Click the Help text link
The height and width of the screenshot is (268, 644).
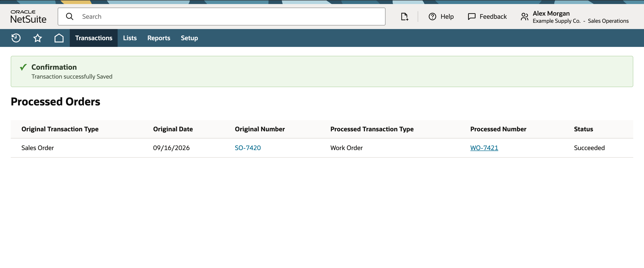(x=447, y=17)
